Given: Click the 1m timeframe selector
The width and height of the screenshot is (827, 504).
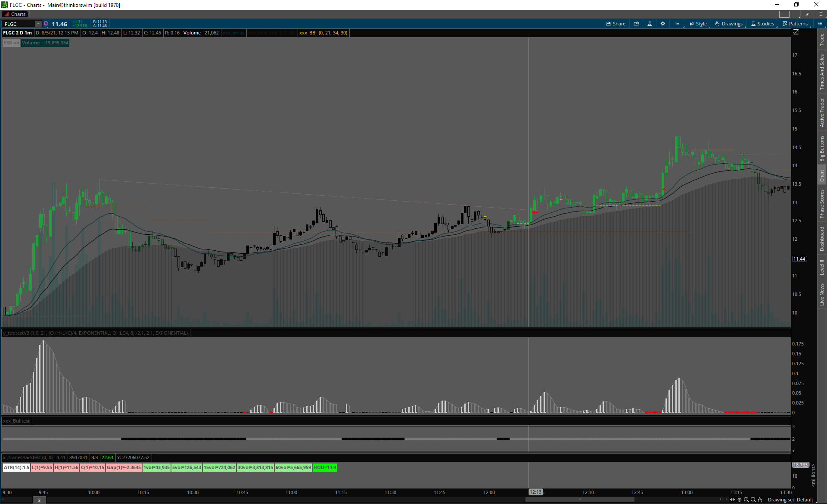Looking at the screenshot, I should (677, 24).
